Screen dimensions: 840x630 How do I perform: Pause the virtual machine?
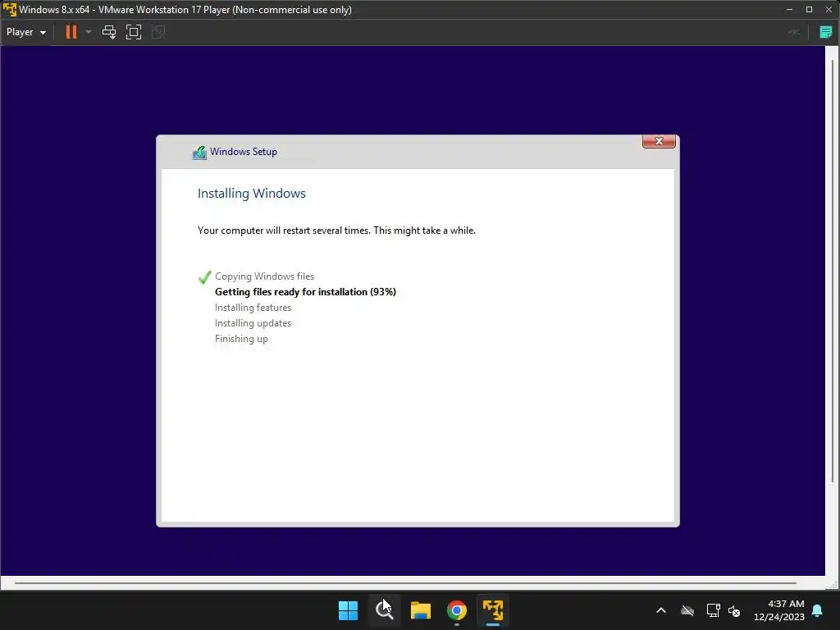[x=71, y=32]
